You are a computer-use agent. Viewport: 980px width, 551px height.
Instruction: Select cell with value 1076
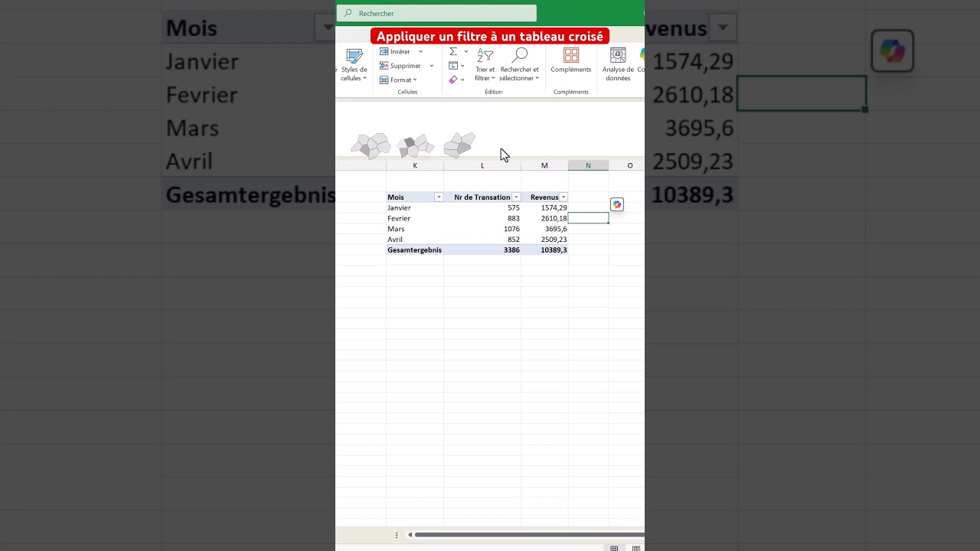482,229
